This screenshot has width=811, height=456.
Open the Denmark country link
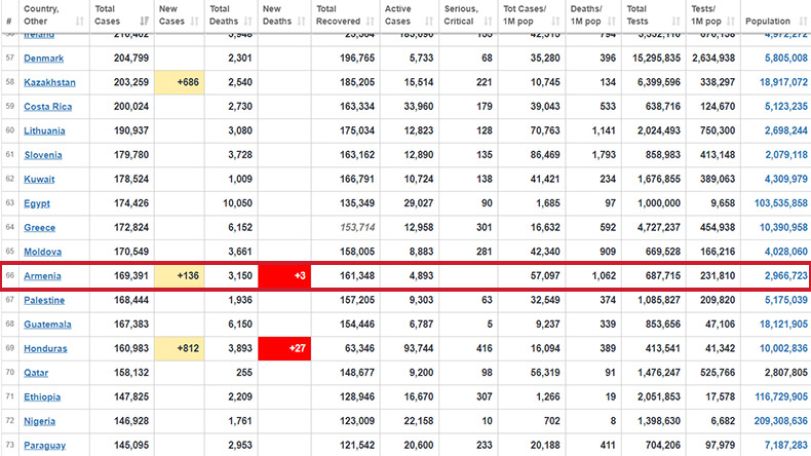43,58
